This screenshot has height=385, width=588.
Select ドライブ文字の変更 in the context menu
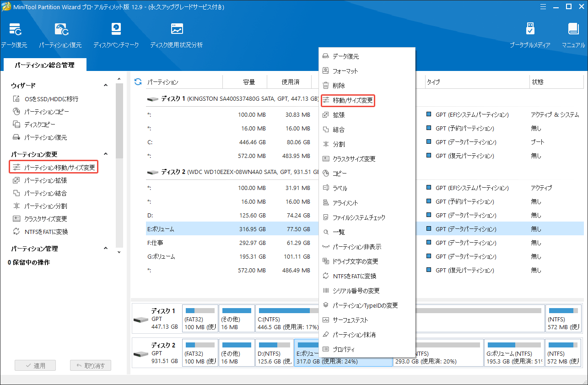pos(367,261)
